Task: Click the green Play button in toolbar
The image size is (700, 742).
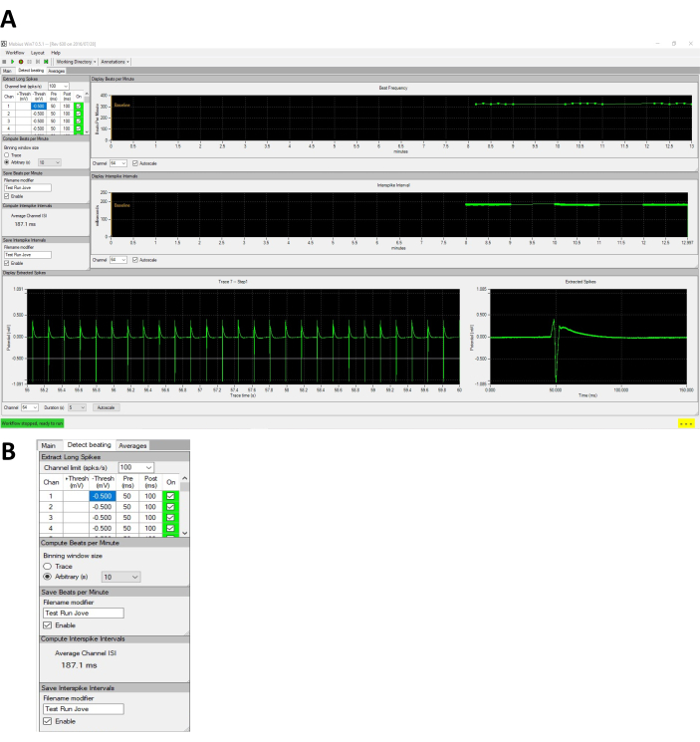Action: 12,62
